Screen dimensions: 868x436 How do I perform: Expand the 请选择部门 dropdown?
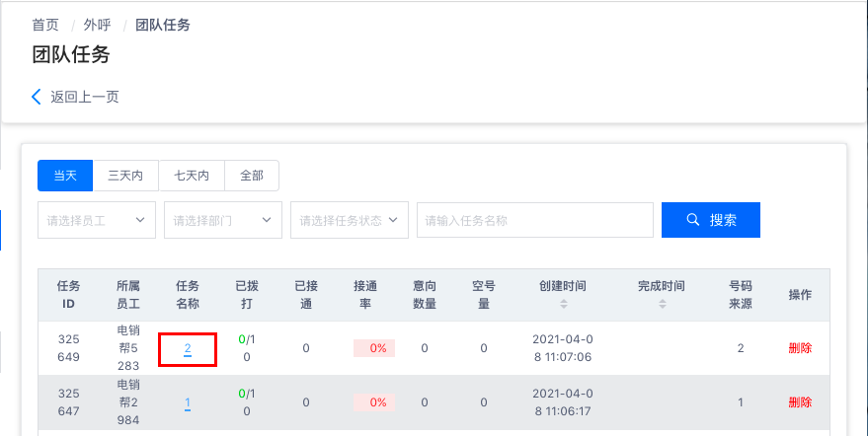(x=223, y=220)
